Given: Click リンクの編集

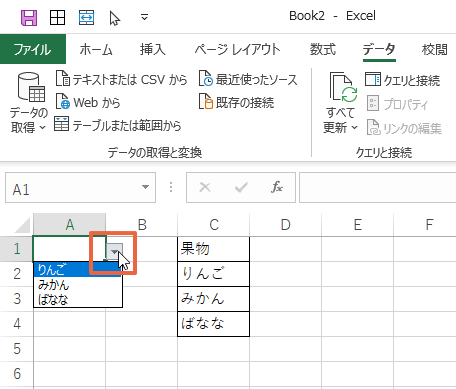Looking at the screenshot, I should point(404,128).
